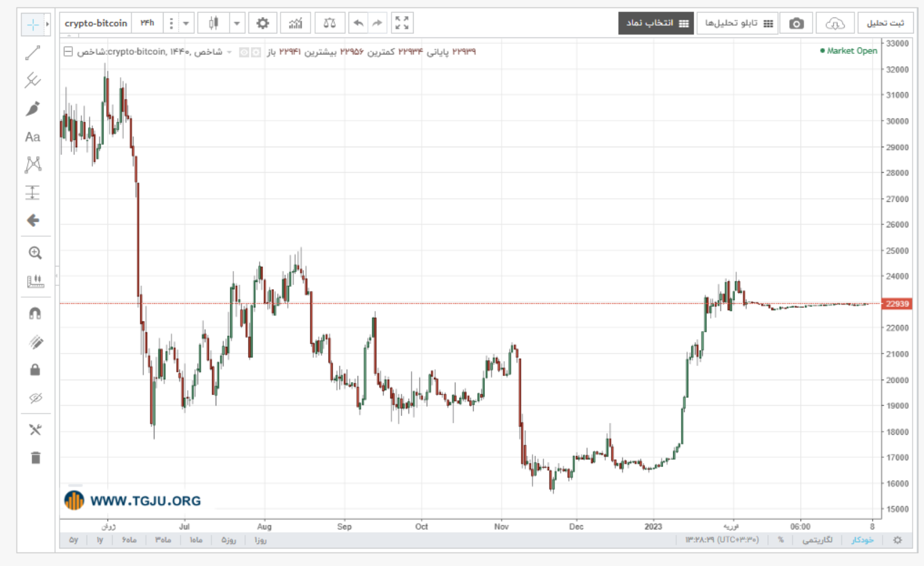Viewport: 924px width, 566px height.
Task: Collapse the crypto-bitcoin legend with minus box
Action: click(x=68, y=52)
